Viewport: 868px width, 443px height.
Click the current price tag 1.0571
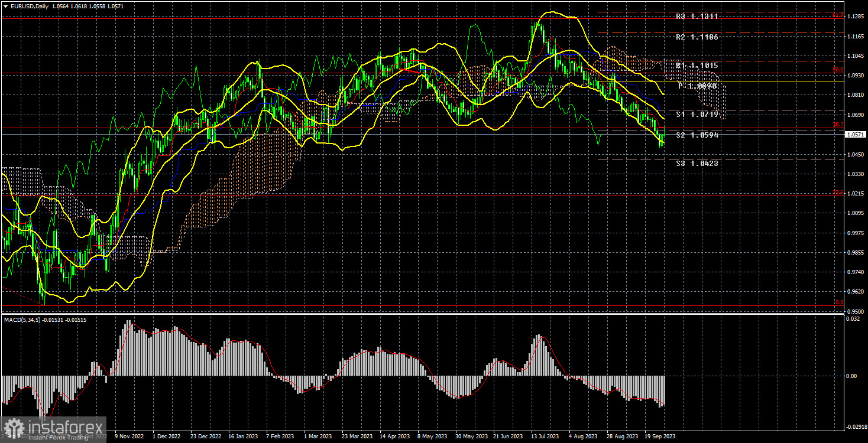tap(855, 135)
